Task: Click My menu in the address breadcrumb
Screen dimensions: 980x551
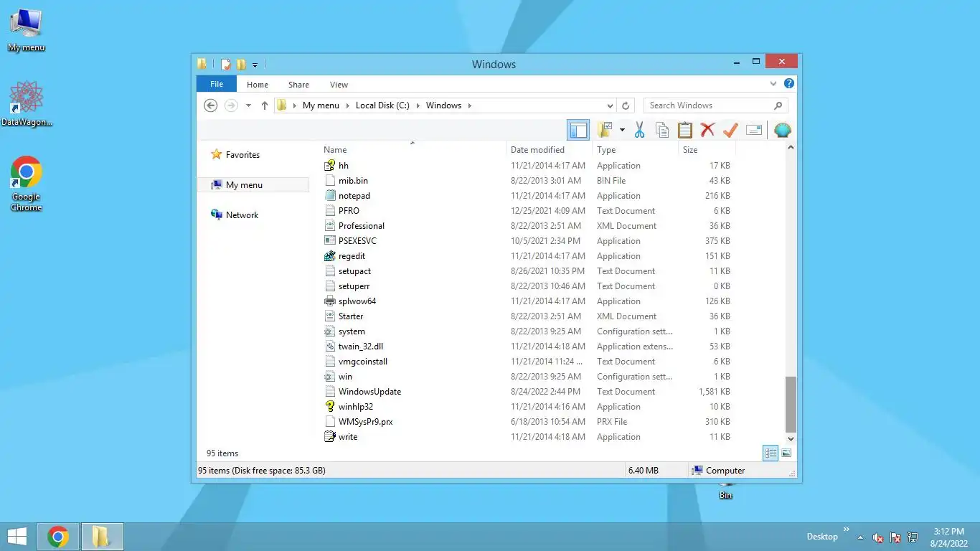Action: 321,105
